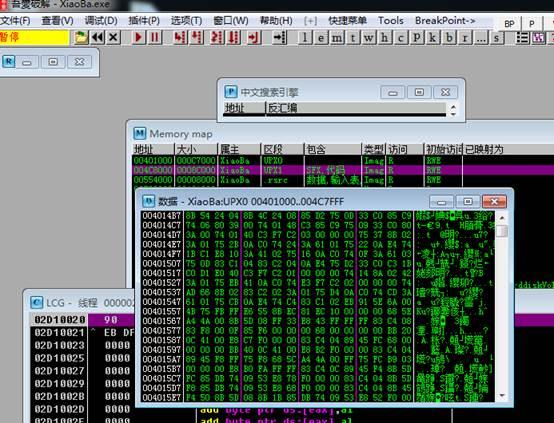Sort Memory map by the 类型 column
Screen dimensions: 554x423
tap(374, 149)
